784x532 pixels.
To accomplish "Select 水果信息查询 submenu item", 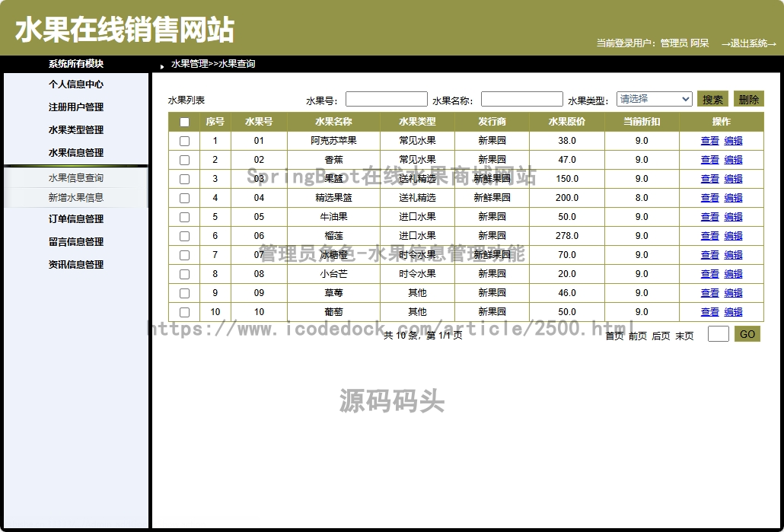I will [76, 178].
